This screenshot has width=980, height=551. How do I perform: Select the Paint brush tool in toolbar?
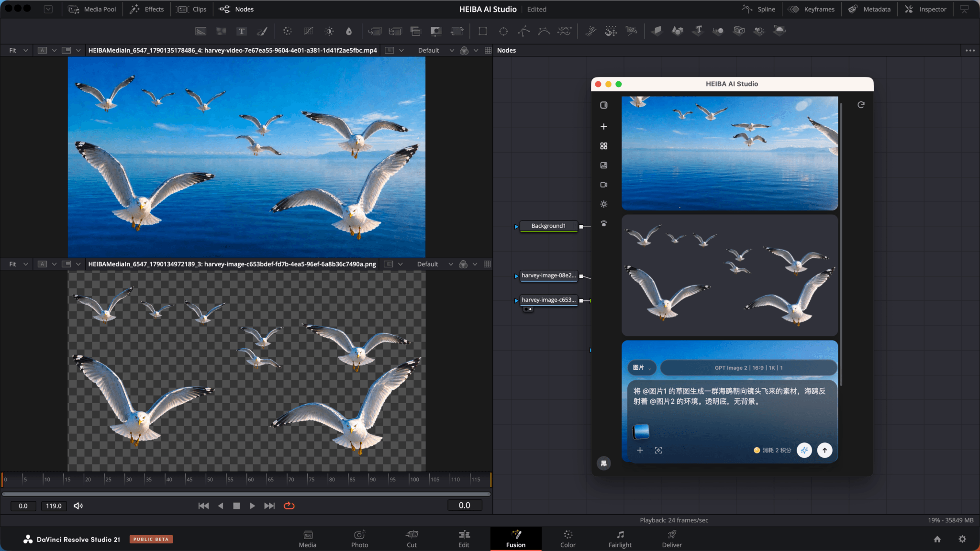(x=262, y=31)
